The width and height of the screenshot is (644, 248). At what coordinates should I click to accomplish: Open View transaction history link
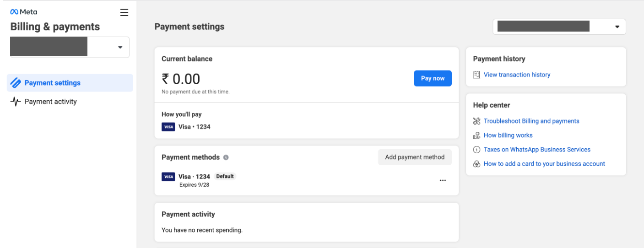517,75
